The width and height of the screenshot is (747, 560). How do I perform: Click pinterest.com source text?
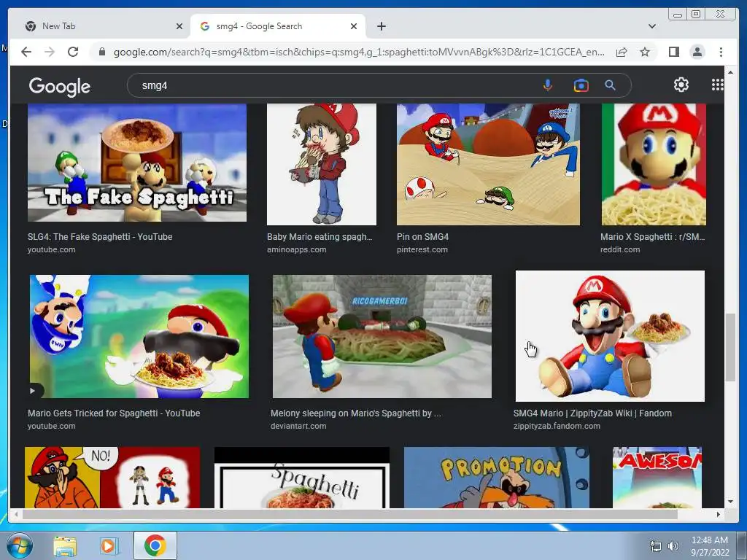click(422, 249)
